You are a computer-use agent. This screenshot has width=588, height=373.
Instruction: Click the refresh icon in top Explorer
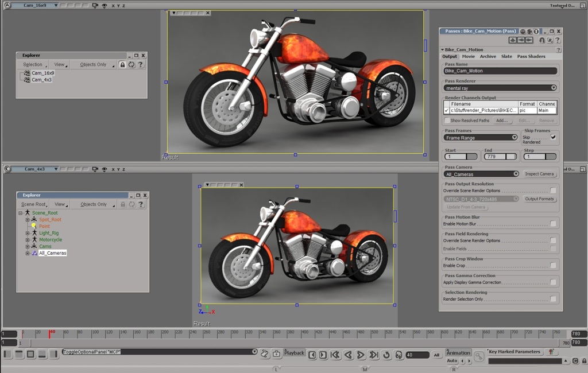[131, 64]
